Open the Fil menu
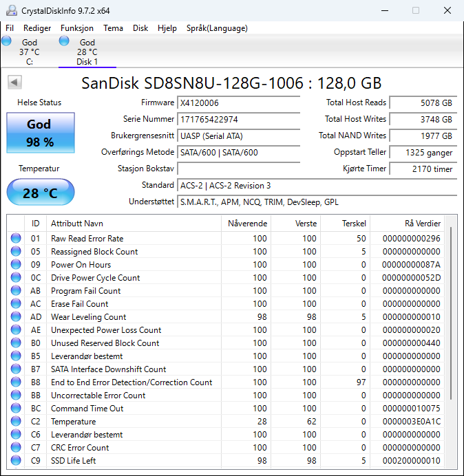 click(10, 28)
